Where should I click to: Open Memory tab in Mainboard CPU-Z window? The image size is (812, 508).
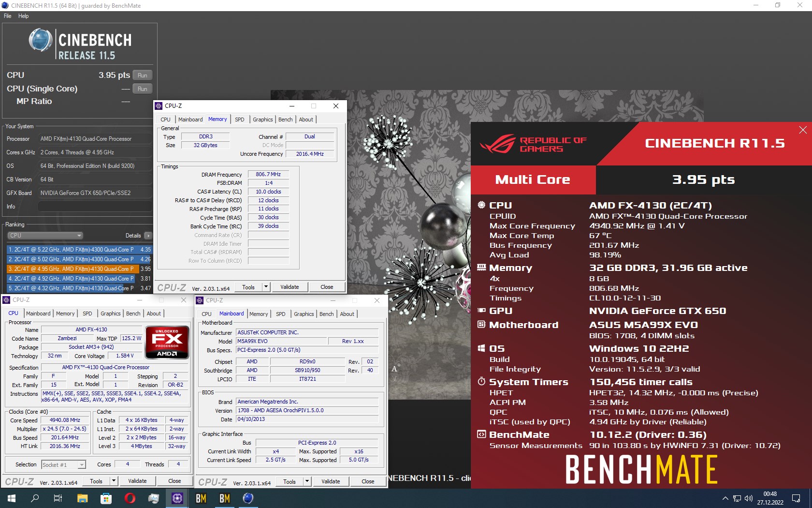[x=259, y=314]
